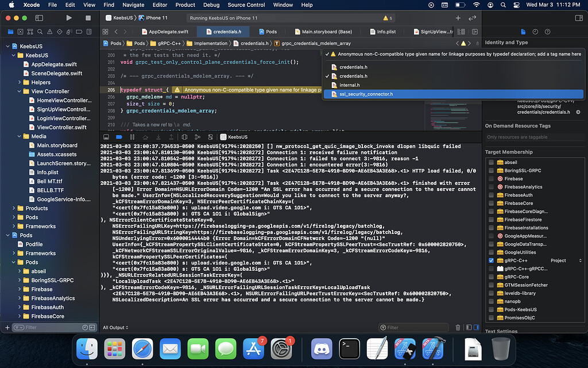This screenshot has width=588, height=368.
Task: Open the code review arrows button
Action: (472, 18)
